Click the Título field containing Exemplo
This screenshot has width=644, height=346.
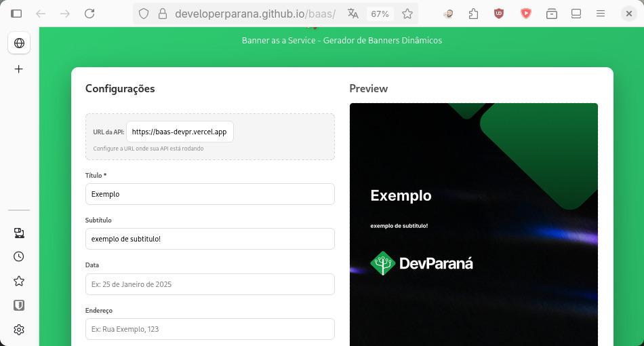209,194
